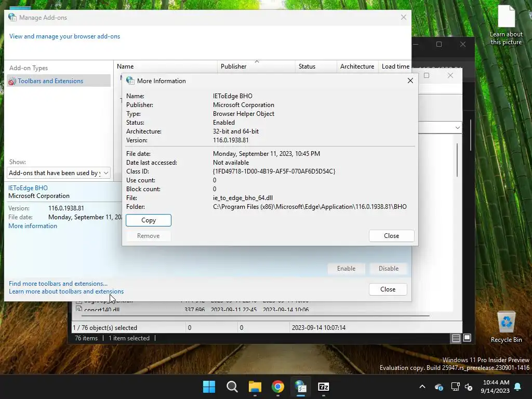Image resolution: width=532 pixels, height=399 pixels.
Task: Open 7-Zip from the taskbar
Action: pos(323,387)
